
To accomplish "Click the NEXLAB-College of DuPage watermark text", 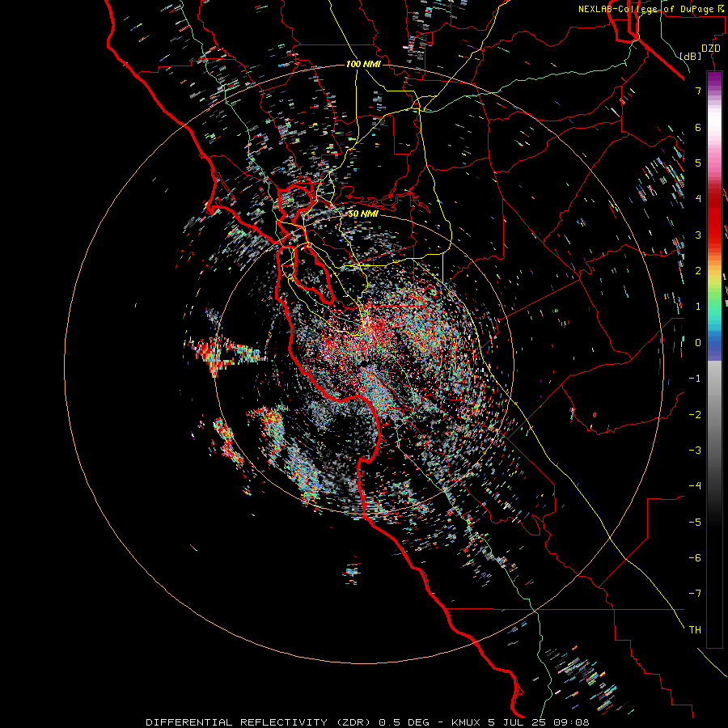I will click(652, 9).
